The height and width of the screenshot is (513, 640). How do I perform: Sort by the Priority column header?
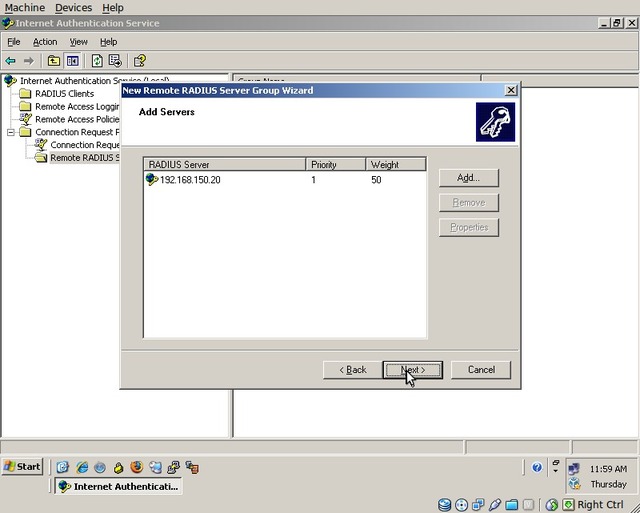(335, 164)
